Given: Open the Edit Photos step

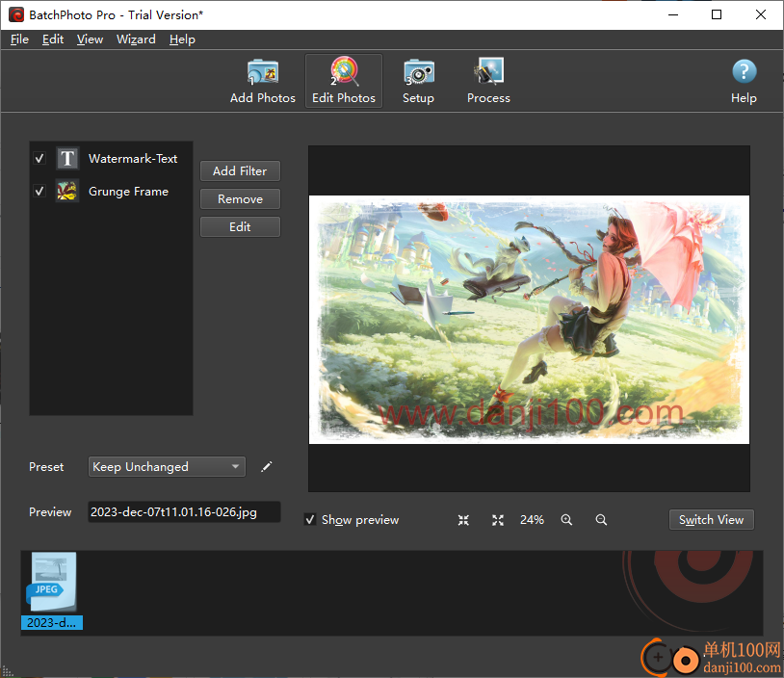Looking at the screenshot, I should point(344,81).
